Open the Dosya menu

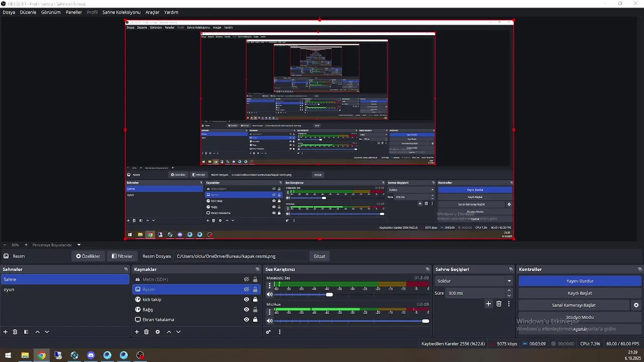[9, 12]
